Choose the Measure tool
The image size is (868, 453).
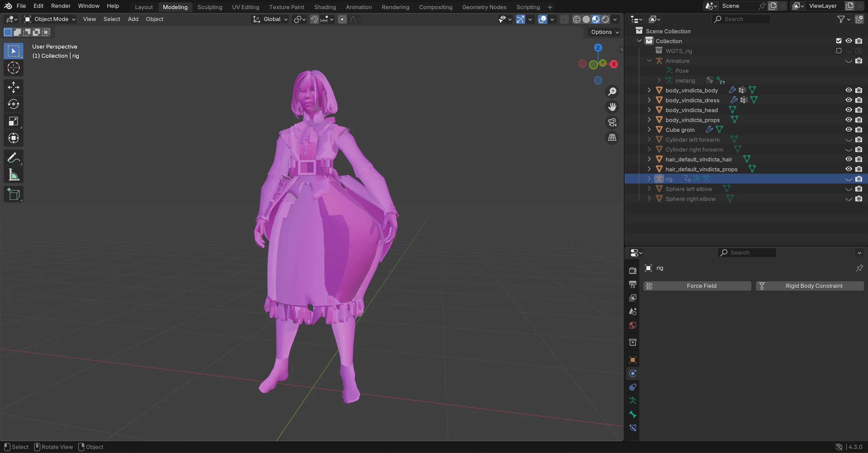13,175
